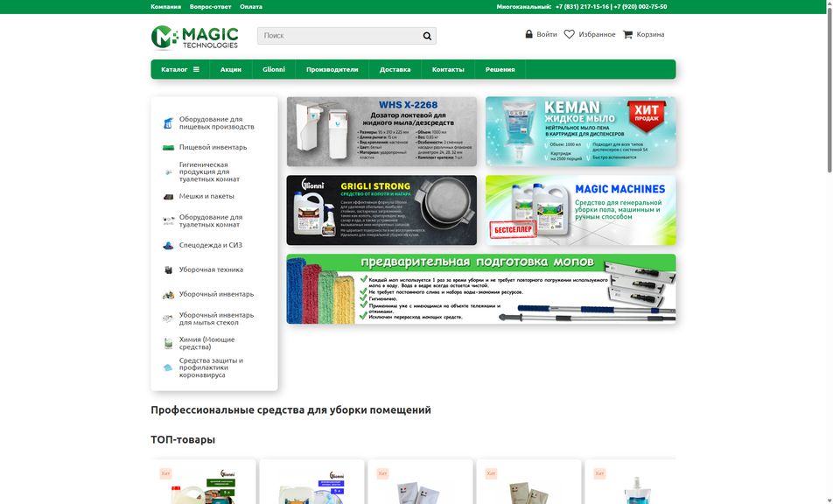Select Гигиеническая продукция для туалетных комнат
Screen dimensions: 833x504
point(209,172)
